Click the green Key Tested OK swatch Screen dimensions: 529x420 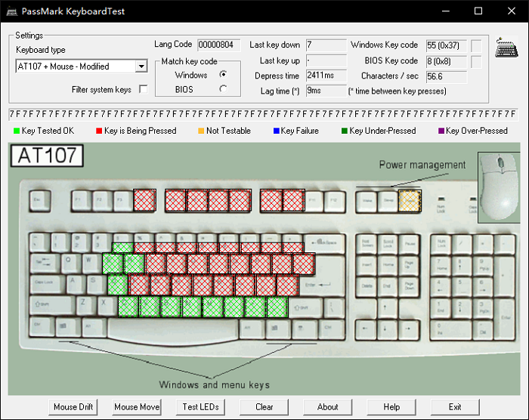16,131
